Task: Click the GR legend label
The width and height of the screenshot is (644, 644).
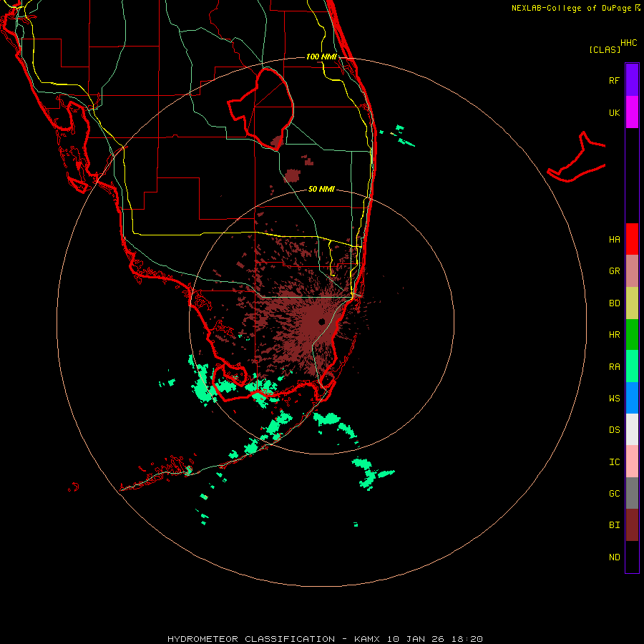Action: pyautogui.click(x=614, y=271)
